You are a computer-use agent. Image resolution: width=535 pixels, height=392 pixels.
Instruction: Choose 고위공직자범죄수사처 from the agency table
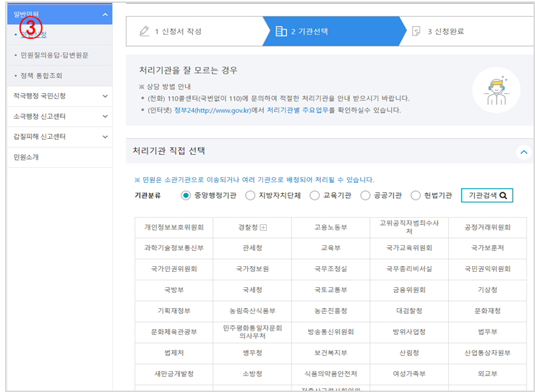coord(409,227)
